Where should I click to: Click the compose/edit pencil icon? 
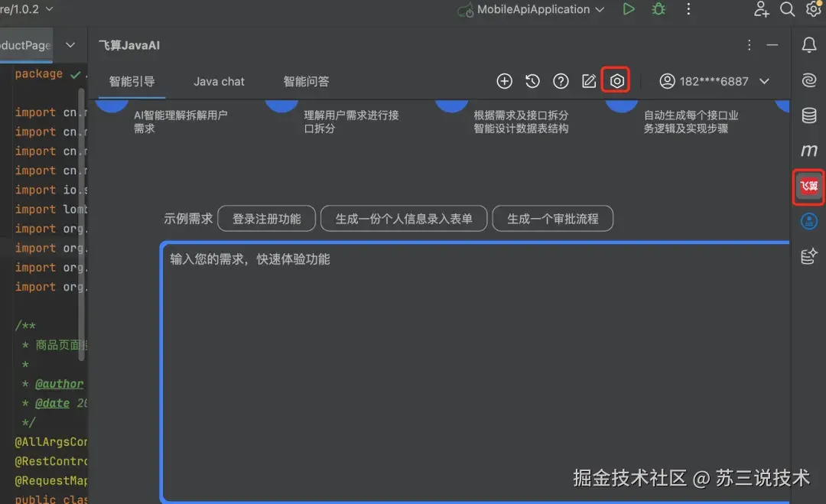pyautogui.click(x=588, y=81)
